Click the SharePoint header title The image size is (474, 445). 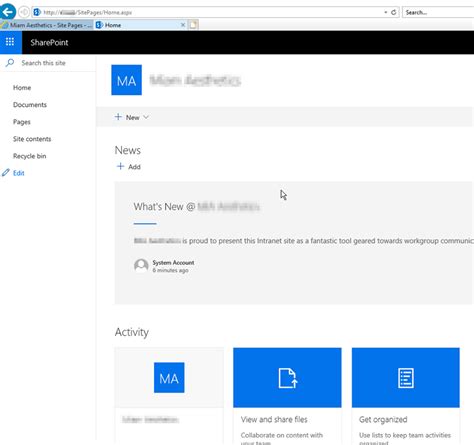tap(49, 42)
